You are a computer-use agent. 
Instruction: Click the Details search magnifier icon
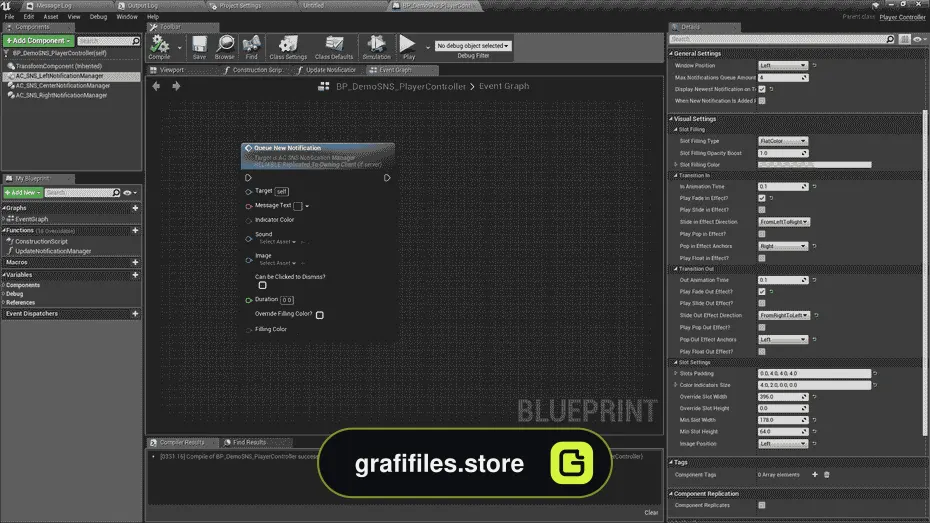click(890, 39)
